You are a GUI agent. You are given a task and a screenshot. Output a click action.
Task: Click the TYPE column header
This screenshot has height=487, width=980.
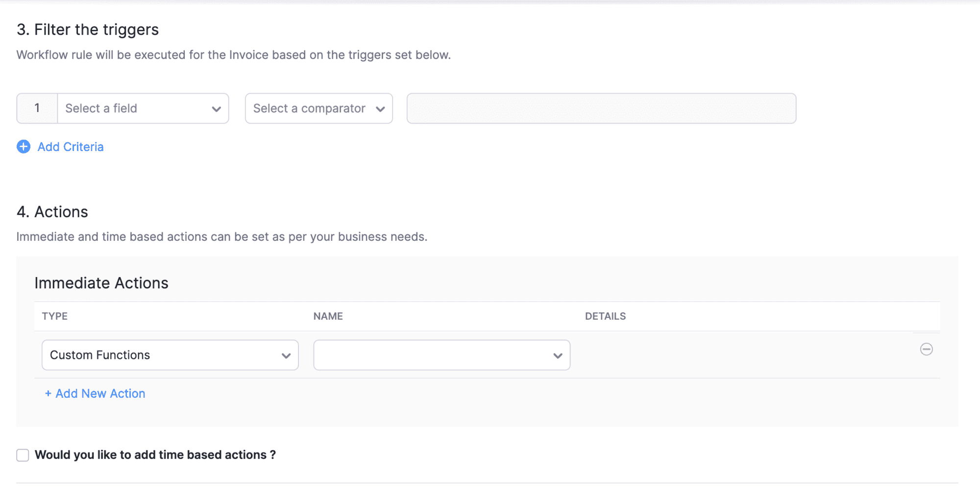click(x=55, y=316)
